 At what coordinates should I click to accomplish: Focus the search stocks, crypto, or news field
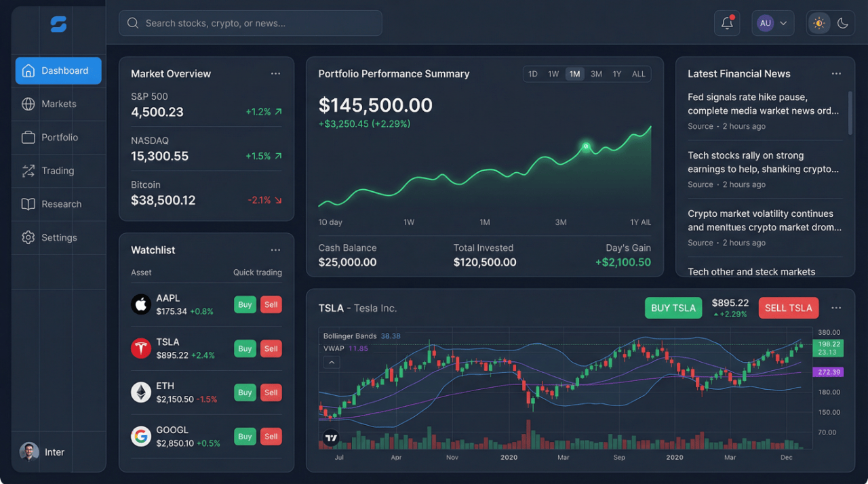coord(250,23)
